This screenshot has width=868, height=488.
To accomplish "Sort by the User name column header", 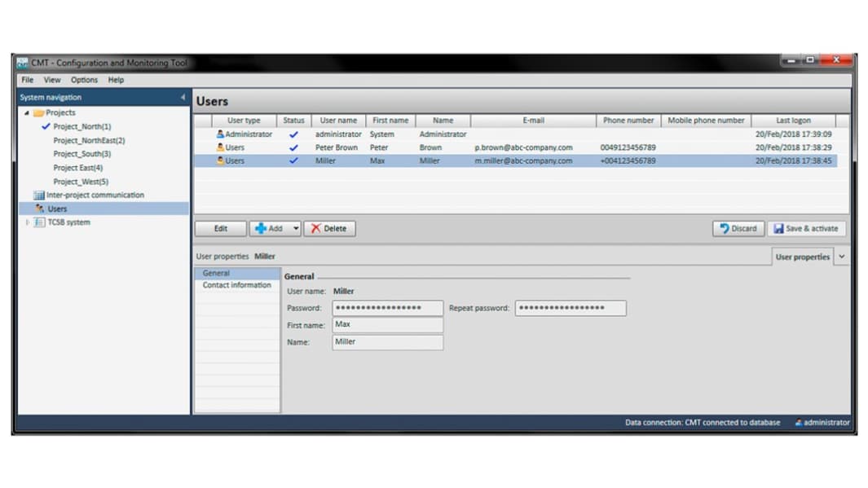I will point(338,121).
